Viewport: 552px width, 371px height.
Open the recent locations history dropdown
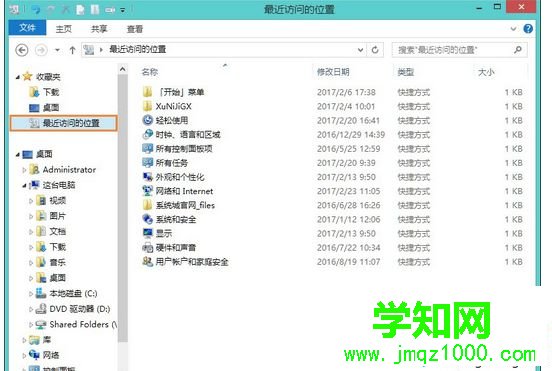[57, 50]
